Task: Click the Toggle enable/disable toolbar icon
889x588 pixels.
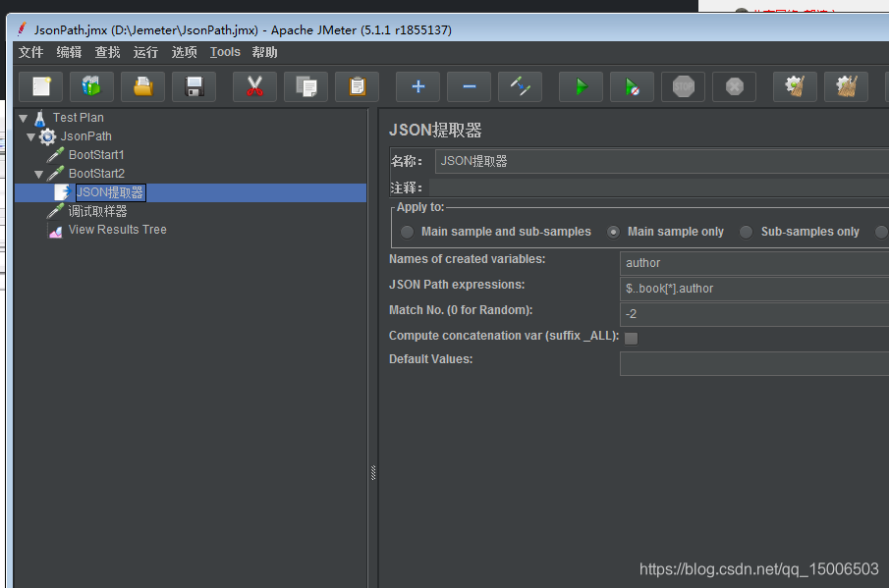Action: (520, 86)
